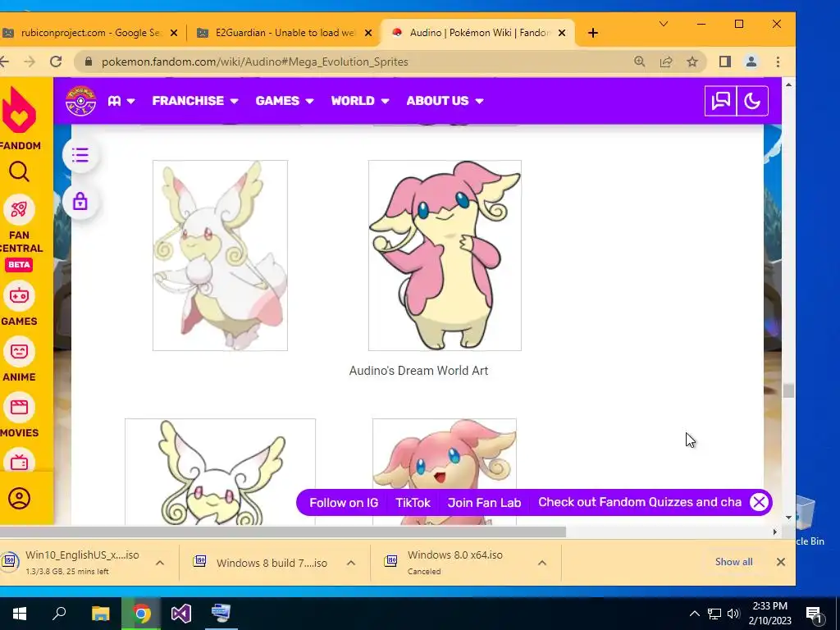
Task: Toggle dark mode with the moon icon
Action: (x=752, y=101)
